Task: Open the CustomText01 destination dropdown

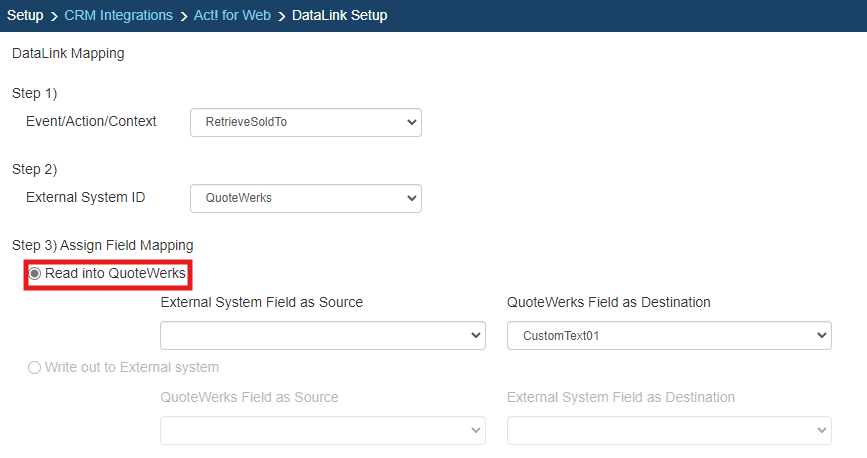Action: (x=669, y=336)
